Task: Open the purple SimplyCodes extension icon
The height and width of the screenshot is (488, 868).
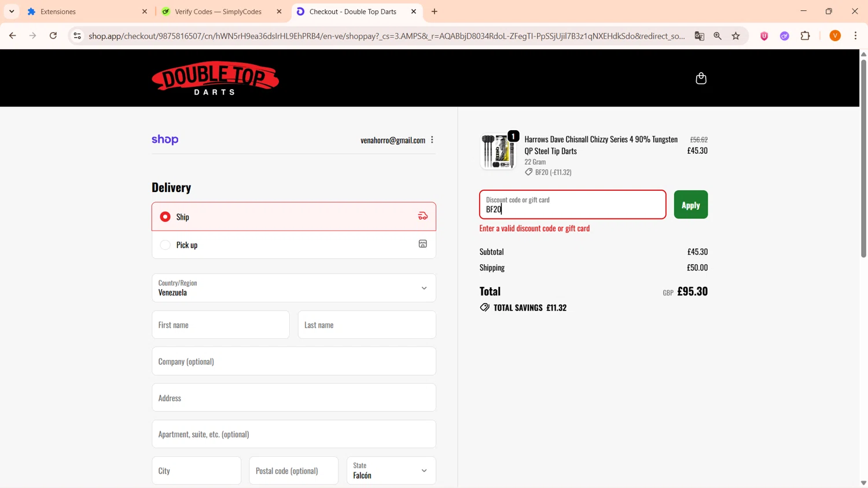Action: [785, 36]
